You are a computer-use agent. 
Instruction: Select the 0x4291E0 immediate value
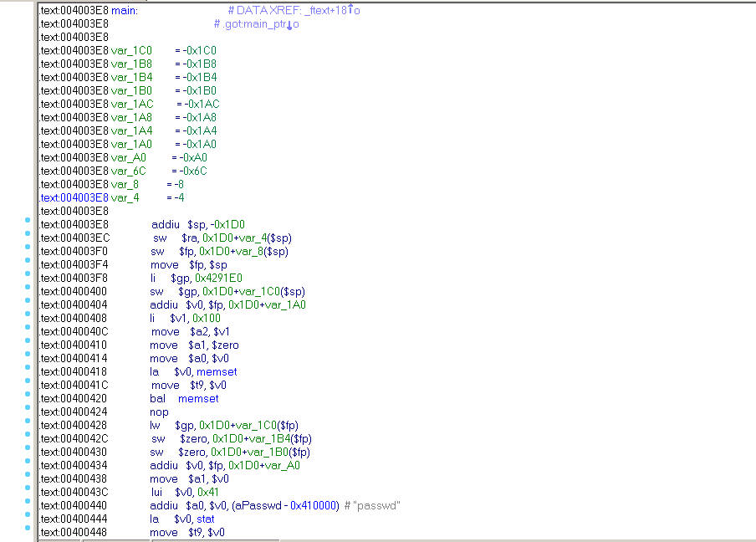coord(219,278)
